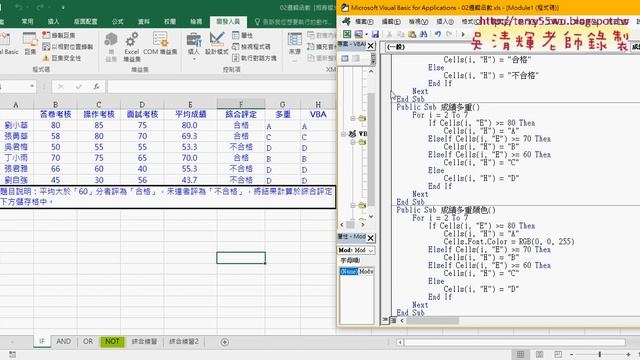Open View (檢視) menu in VBA editor
640x360 pixels.
[418, 21]
